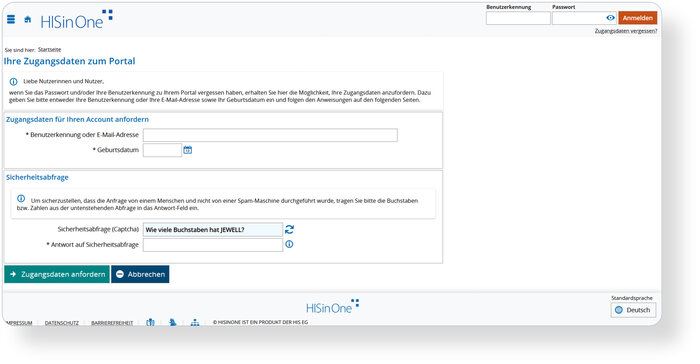The height and width of the screenshot is (364, 700).
Task: Submit via Zugangsdaten anfordern button
Action: click(x=57, y=274)
